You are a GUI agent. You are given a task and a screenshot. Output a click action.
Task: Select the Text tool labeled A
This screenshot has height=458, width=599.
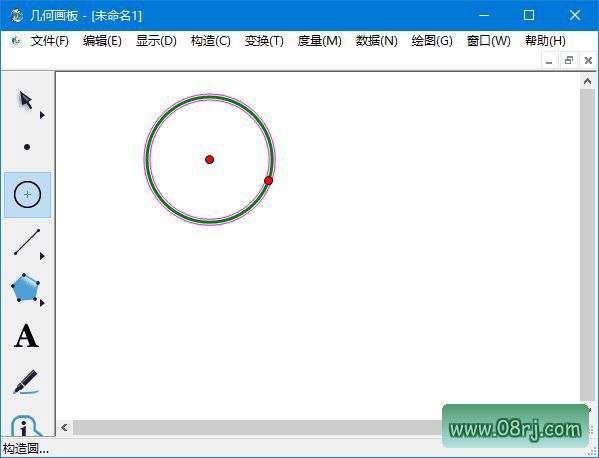click(26, 336)
